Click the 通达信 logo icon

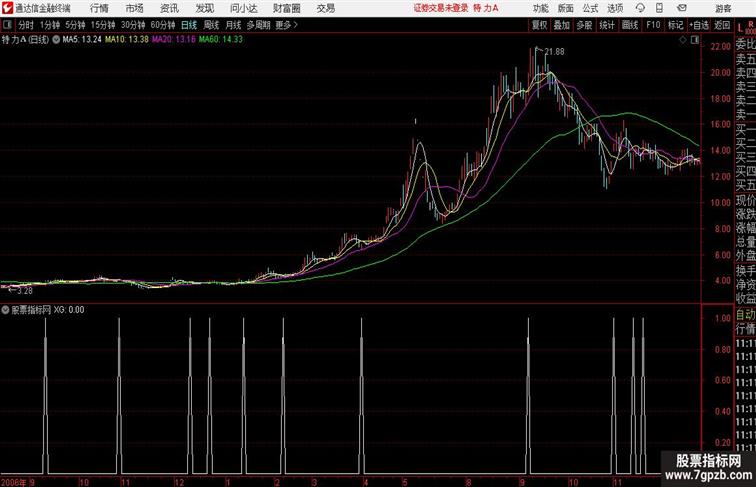pos(7,8)
